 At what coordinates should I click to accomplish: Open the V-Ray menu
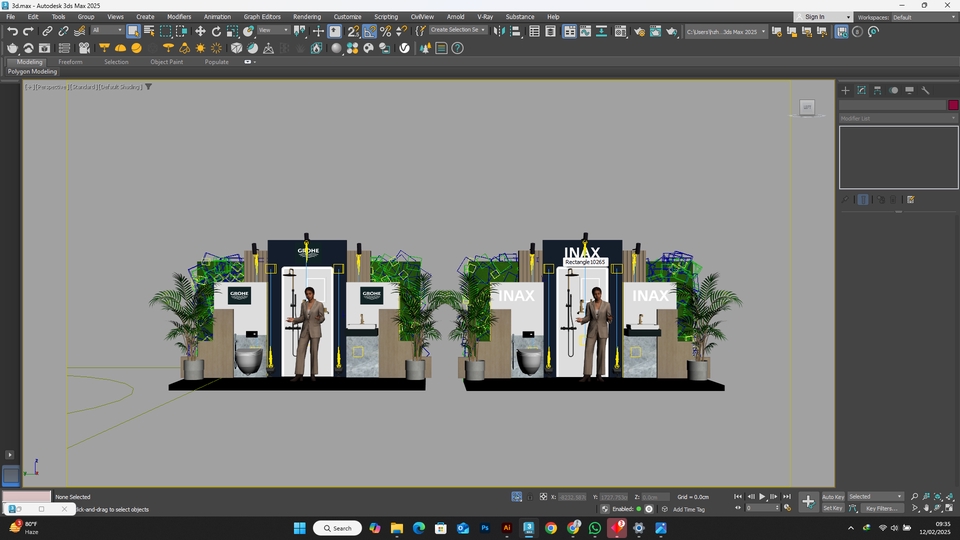485,17
